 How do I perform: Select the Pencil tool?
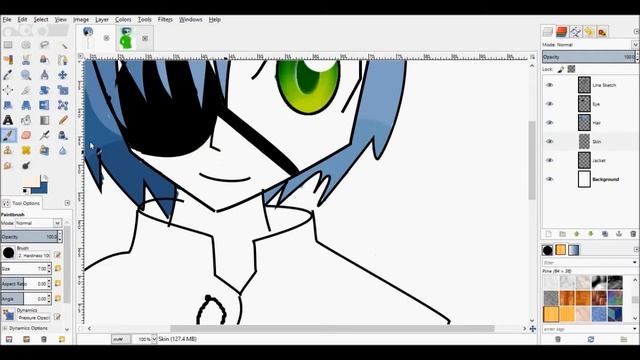[x=63, y=120]
